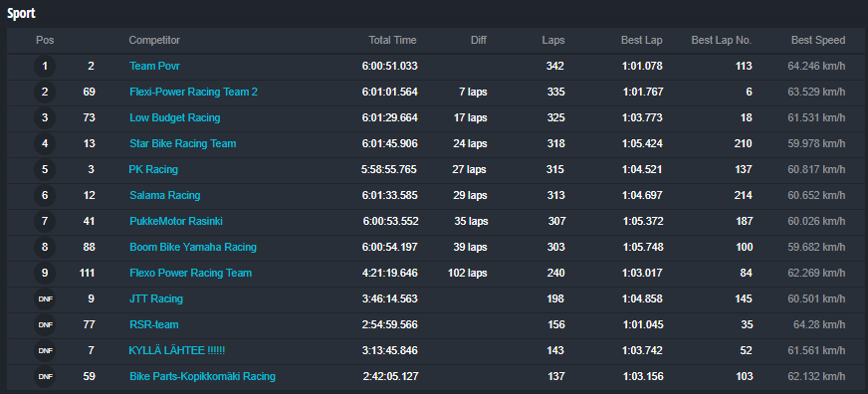868x394 pixels.
Task: Open Boom Bike Yamaha Racing link
Action: (x=193, y=248)
